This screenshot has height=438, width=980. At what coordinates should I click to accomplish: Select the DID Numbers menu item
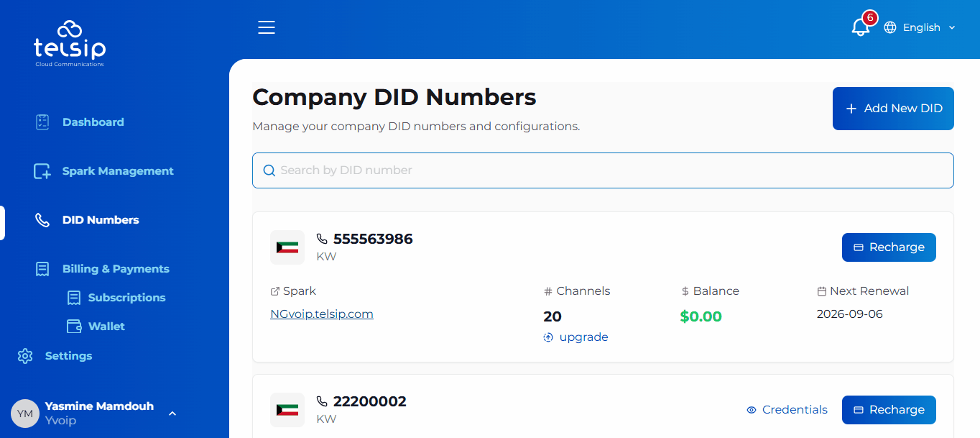pyautogui.click(x=101, y=220)
